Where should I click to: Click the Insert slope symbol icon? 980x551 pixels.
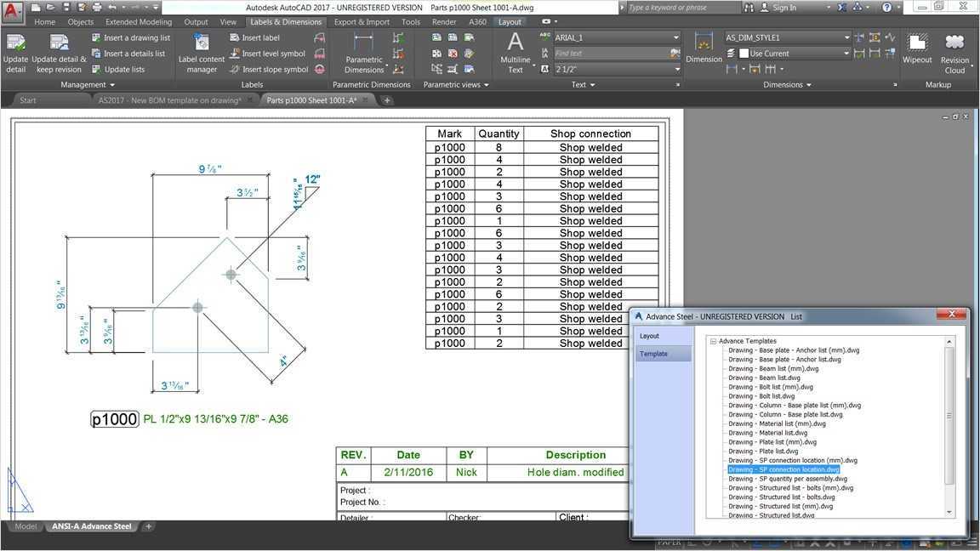(235, 70)
